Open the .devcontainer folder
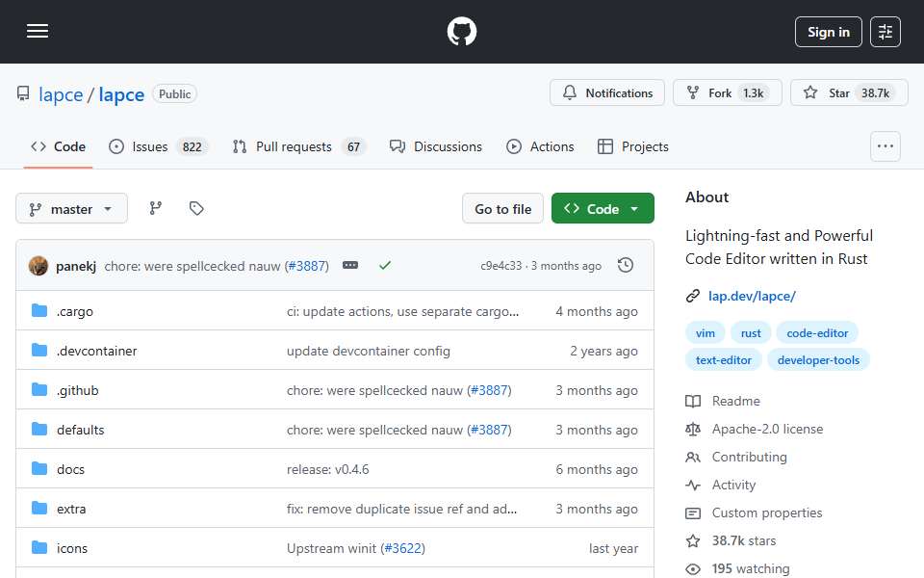Screen dimensions: 924x578 coord(96,351)
